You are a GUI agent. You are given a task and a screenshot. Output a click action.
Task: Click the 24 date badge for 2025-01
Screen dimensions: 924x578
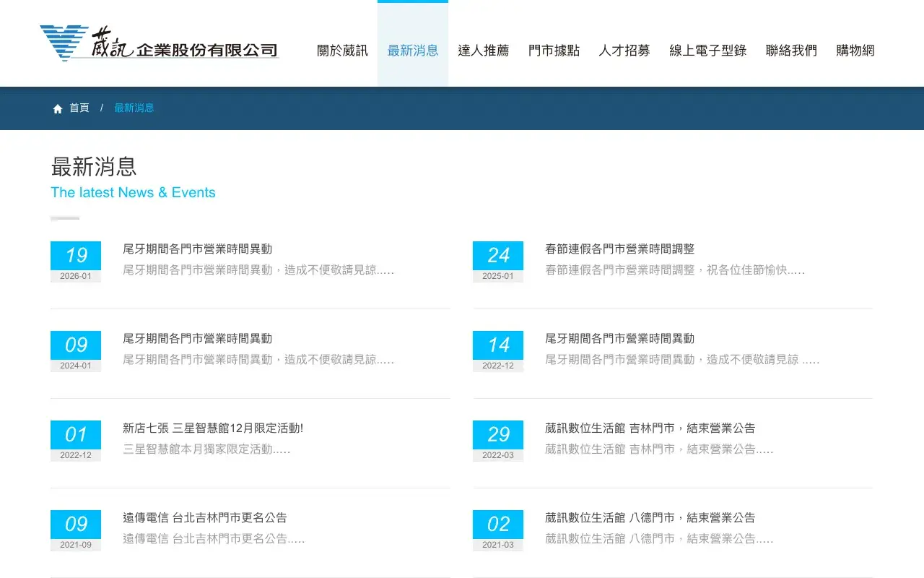point(498,256)
